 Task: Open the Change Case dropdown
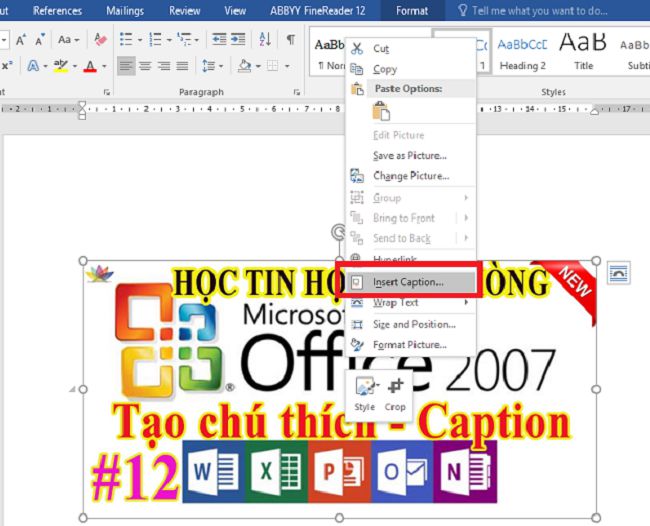[68, 40]
